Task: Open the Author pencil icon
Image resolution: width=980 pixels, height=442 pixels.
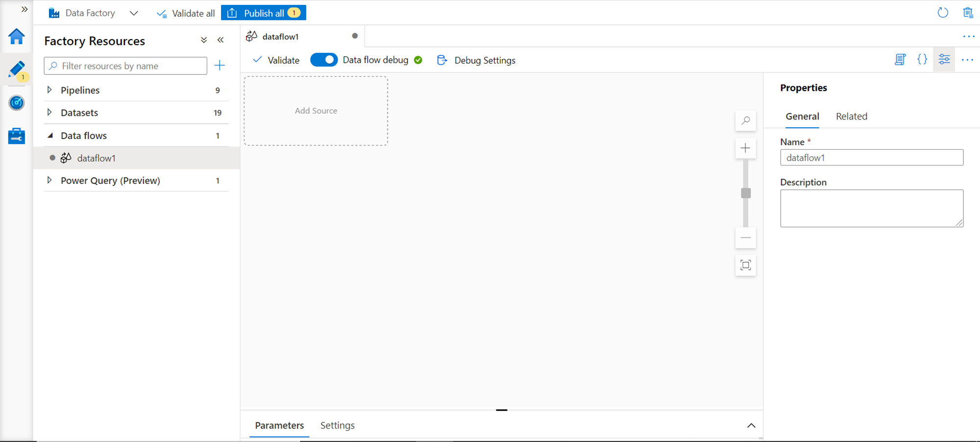Action: click(x=17, y=70)
